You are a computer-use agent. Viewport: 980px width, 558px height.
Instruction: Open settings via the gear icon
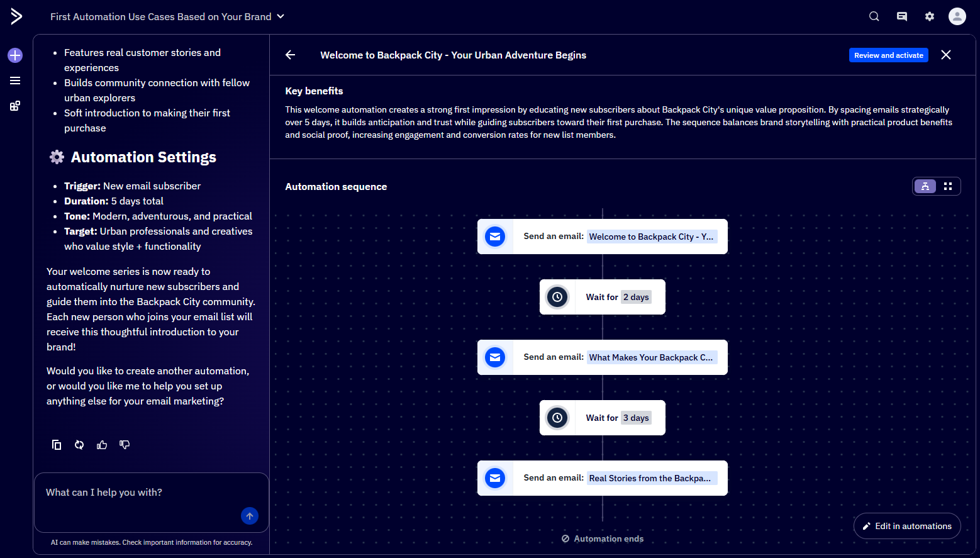click(x=929, y=16)
